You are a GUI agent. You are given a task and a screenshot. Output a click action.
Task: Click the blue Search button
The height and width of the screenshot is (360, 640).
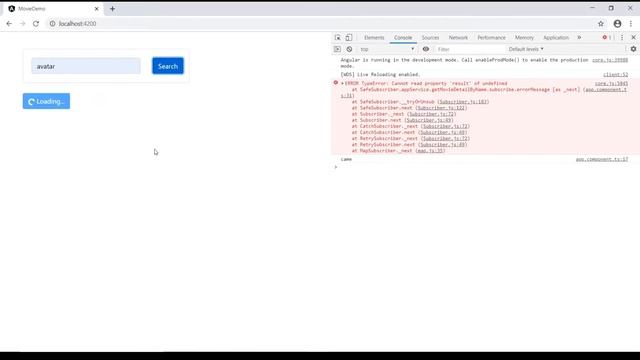[x=168, y=66]
